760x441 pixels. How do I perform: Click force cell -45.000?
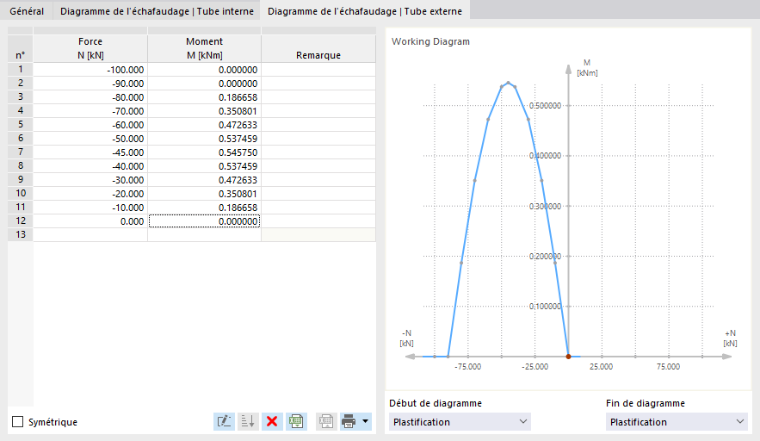click(x=90, y=152)
